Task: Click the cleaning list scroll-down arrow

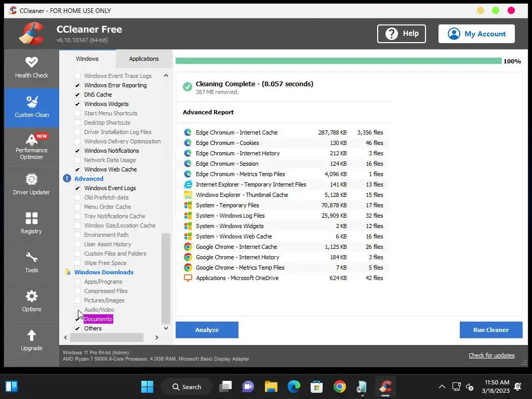Action: pyautogui.click(x=166, y=328)
